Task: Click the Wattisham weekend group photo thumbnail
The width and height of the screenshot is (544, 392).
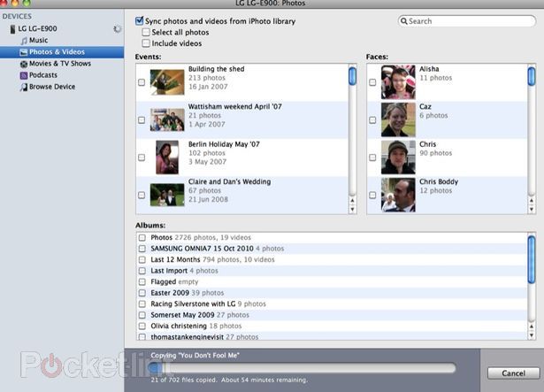Action: click(167, 119)
